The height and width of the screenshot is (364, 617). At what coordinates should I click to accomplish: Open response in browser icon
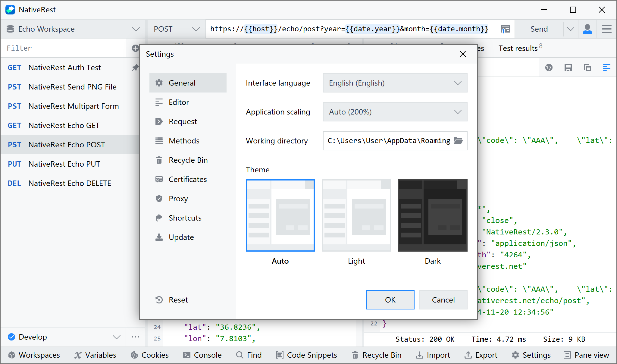pos(549,67)
